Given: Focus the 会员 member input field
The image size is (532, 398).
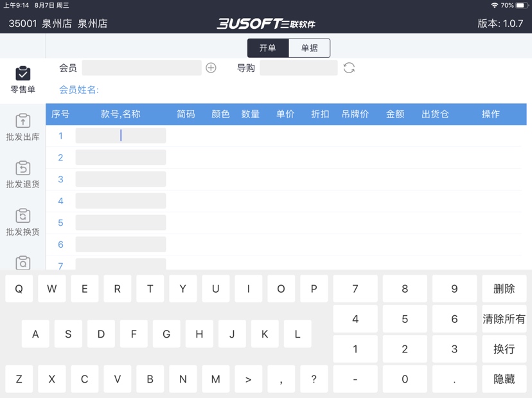Looking at the screenshot, I should [141, 68].
